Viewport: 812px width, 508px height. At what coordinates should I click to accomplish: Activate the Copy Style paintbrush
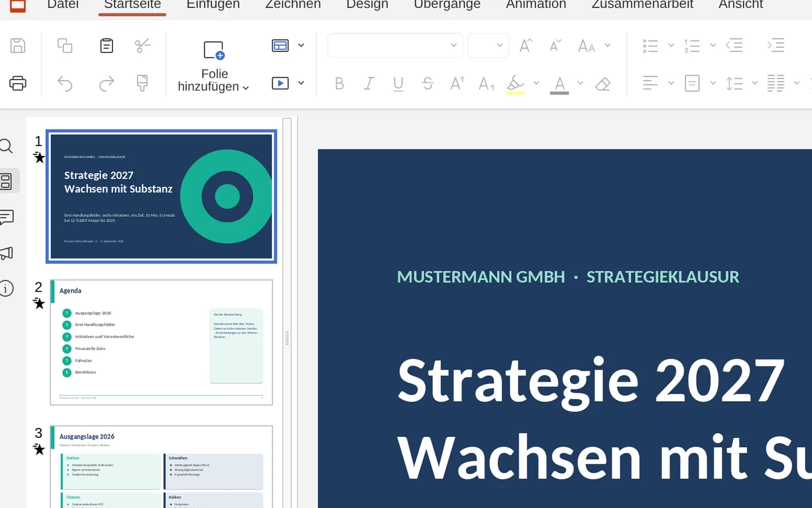tap(143, 83)
